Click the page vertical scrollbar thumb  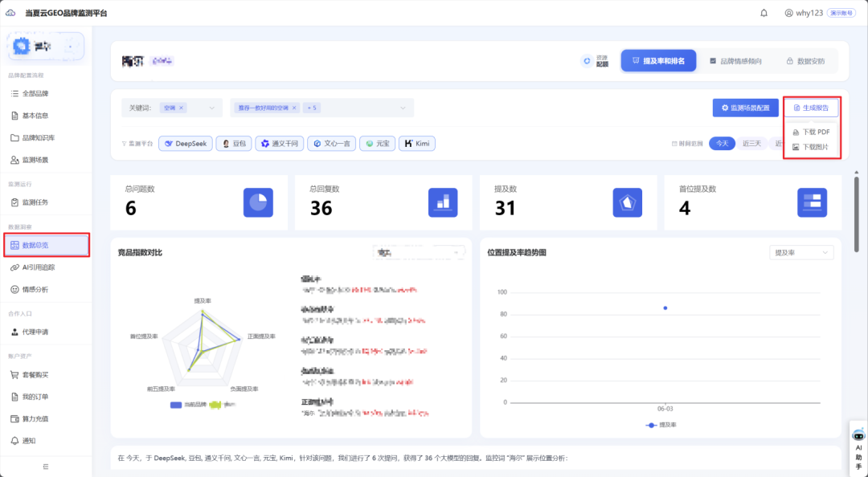pos(857,214)
